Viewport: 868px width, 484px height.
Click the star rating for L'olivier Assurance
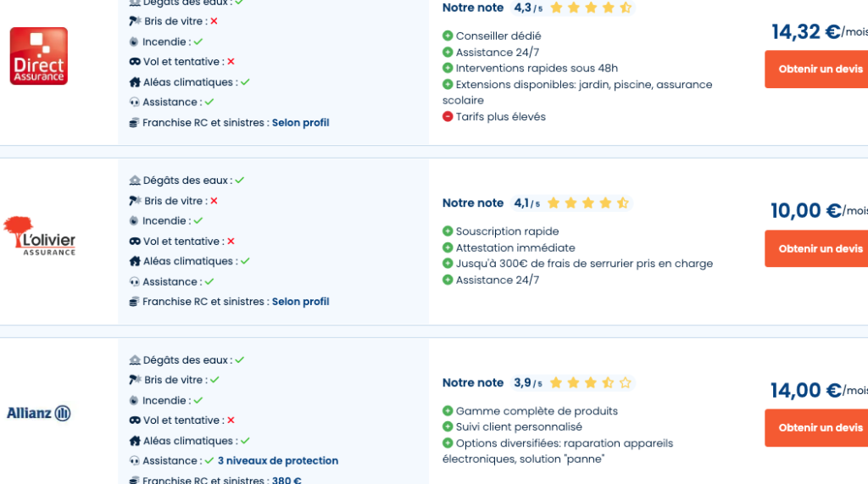tap(587, 203)
